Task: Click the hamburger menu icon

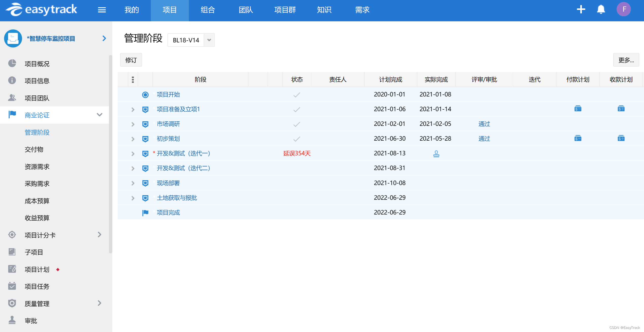Action: 102,10
